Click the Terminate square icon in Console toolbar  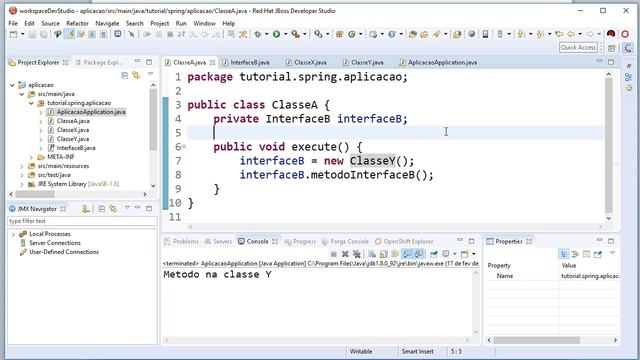click(333, 254)
